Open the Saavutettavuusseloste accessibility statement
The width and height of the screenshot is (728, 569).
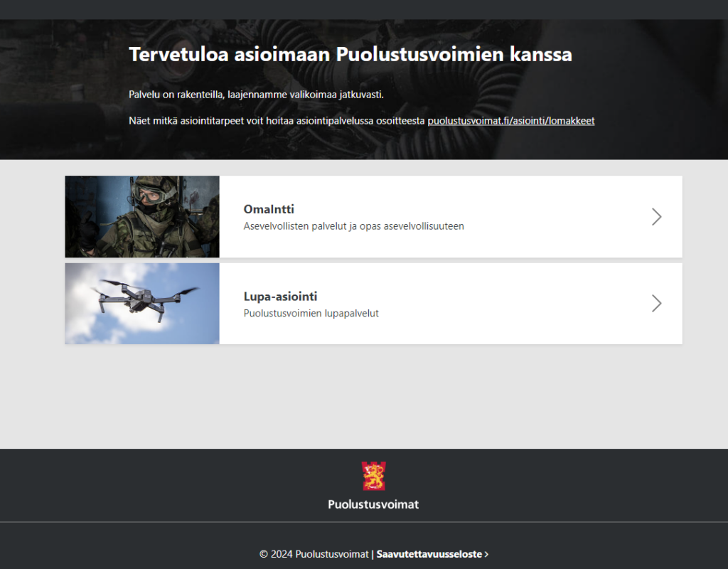pyautogui.click(x=430, y=553)
